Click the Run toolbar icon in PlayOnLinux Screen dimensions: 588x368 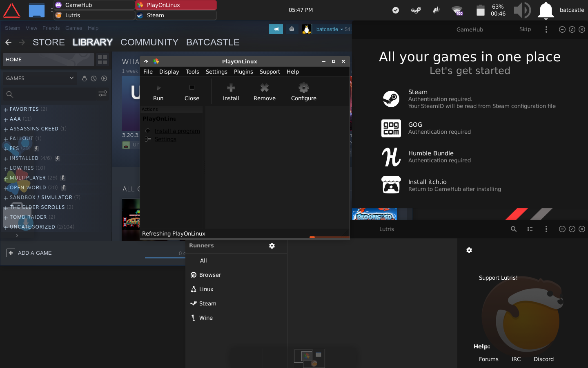tap(158, 88)
